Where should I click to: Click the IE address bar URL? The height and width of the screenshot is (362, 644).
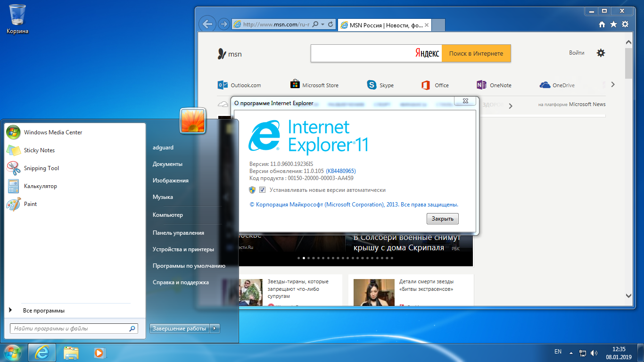coord(276,24)
